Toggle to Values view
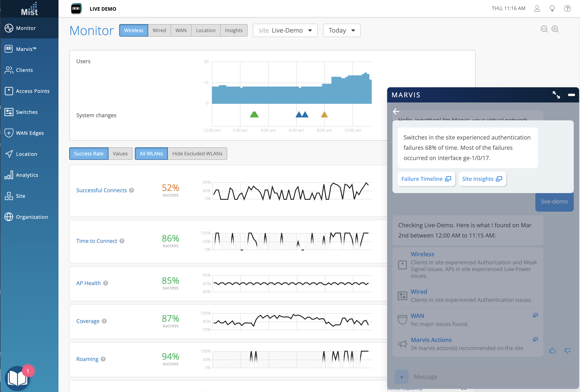 point(120,153)
